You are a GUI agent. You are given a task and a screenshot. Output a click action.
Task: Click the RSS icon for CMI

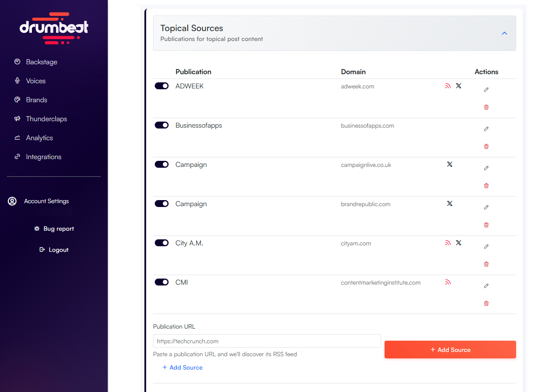(x=448, y=282)
